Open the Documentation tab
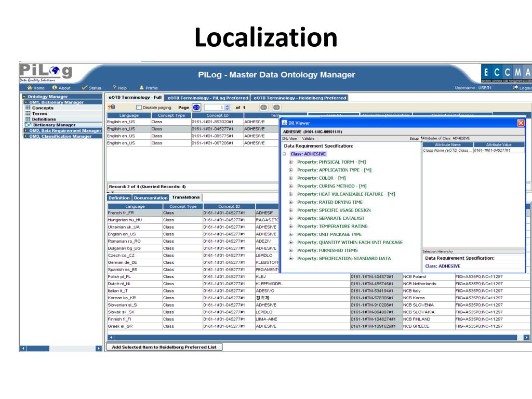This screenshot has height=399, width=532. 151,198
